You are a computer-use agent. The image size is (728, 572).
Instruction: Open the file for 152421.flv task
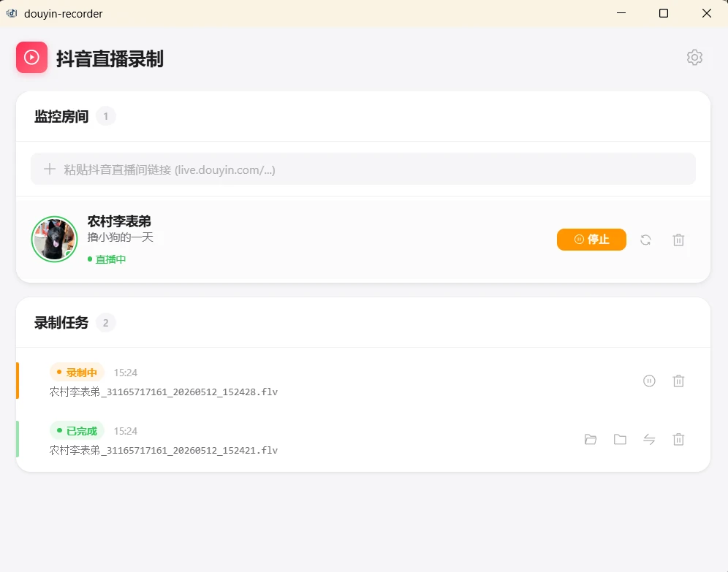point(591,439)
